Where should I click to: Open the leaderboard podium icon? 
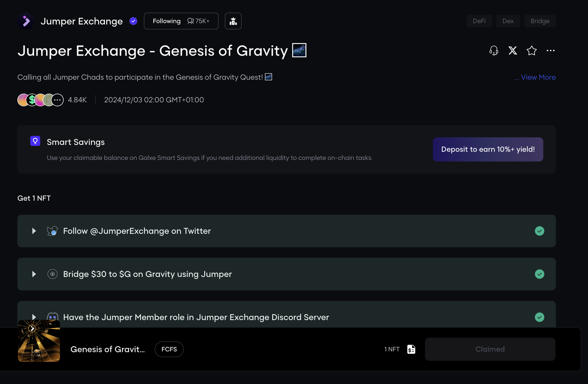point(233,21)
